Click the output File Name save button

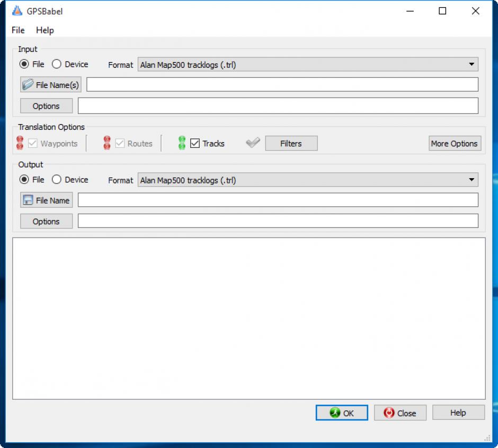pos(47,200)
